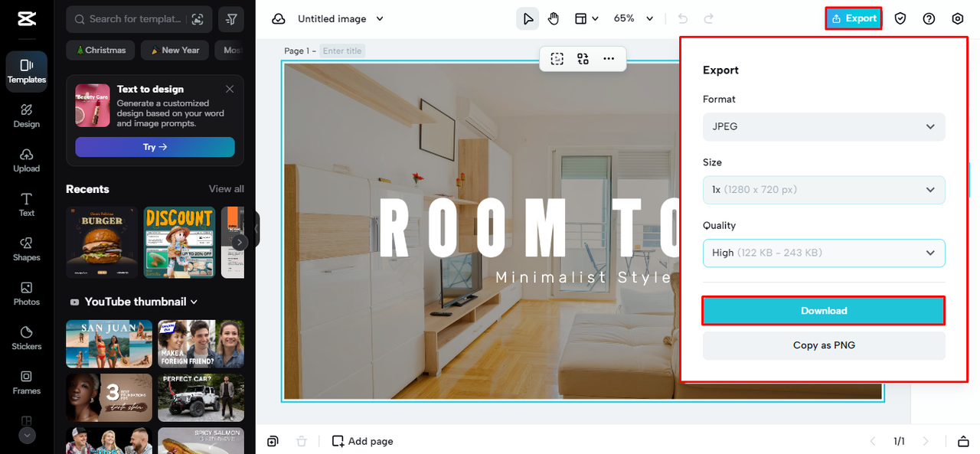Viewport: 980px width, 454px height.
Task: Select the ROOM TO headline text on canvas
Action: pos(529,227)
